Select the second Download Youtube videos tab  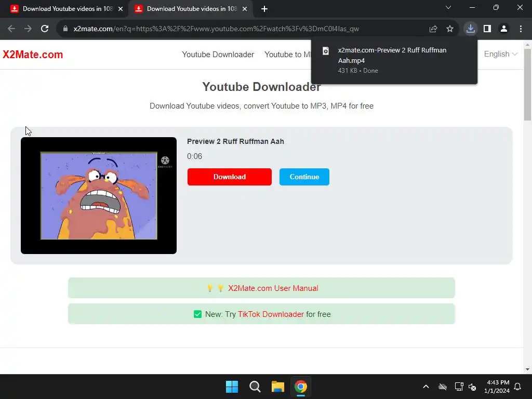190,9
